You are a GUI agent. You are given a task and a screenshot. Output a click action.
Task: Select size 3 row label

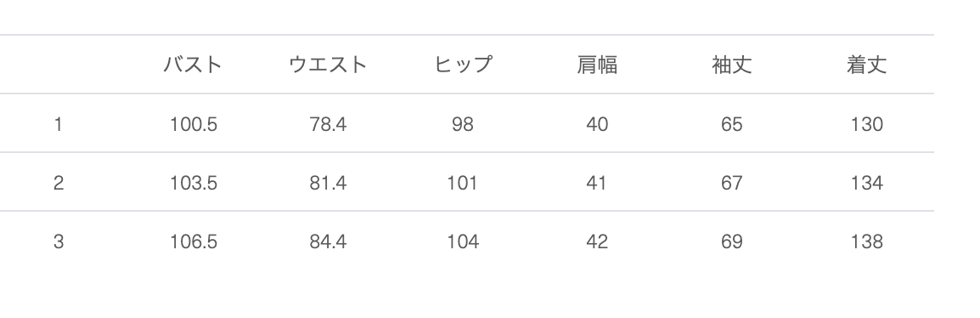[x=58, y=241]
